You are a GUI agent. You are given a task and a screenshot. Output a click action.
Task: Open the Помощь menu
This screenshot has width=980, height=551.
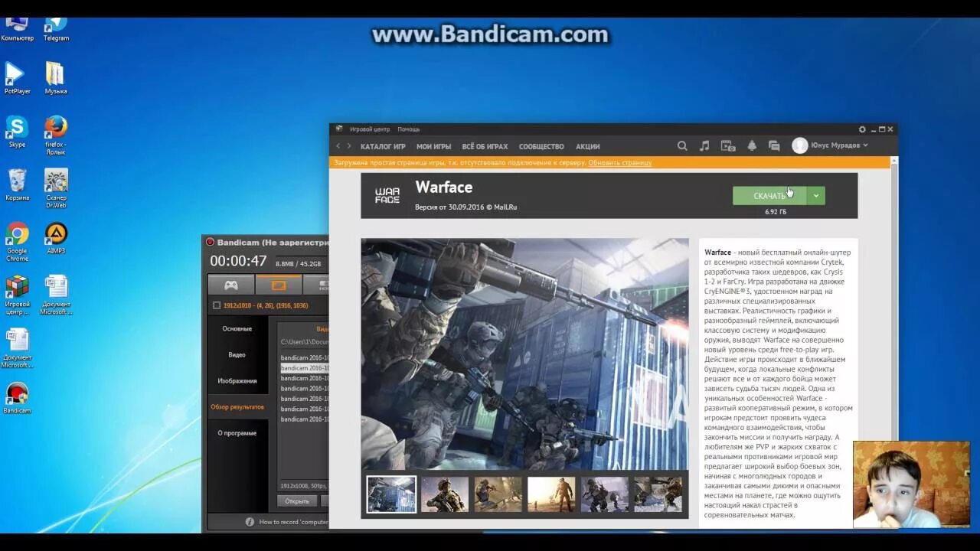click(x=407, y=129)
